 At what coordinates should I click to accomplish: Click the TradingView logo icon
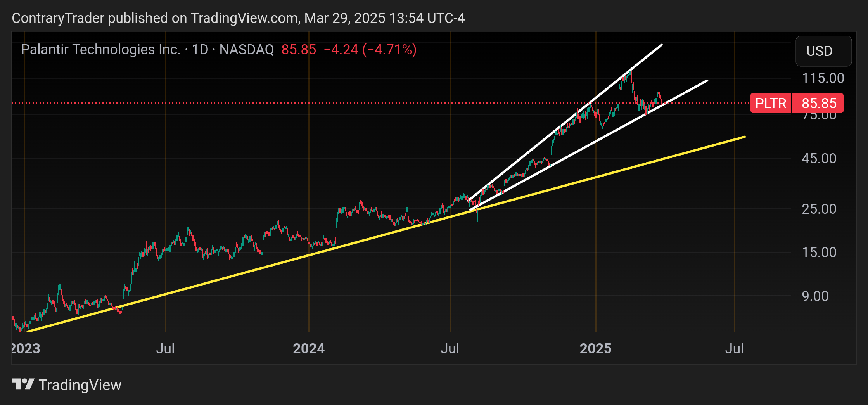point(23,385)
